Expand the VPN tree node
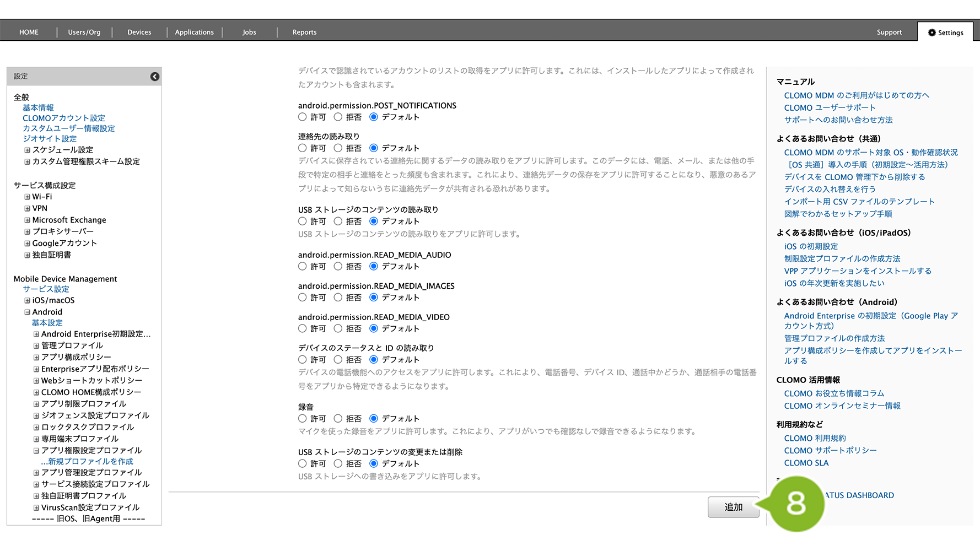 [27, 208]
